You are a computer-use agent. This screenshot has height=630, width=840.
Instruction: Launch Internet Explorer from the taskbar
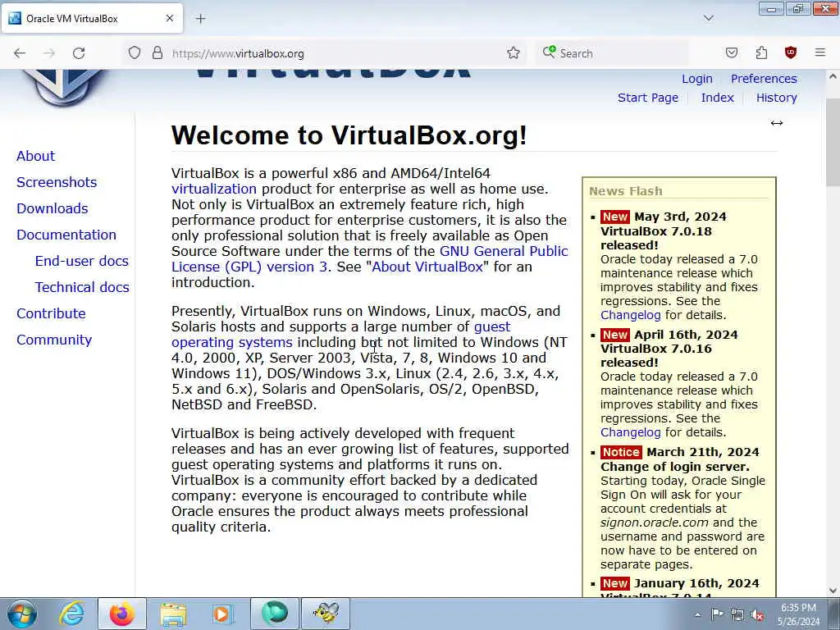(x=72, y=614)
